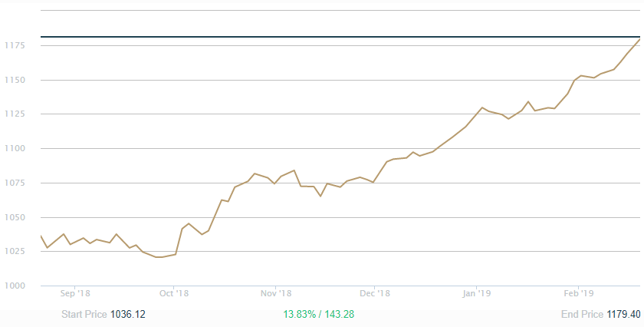Screen dimensions: 644x327
Task: Click the Sep '18 x-axis label
Action: point(75,293)
